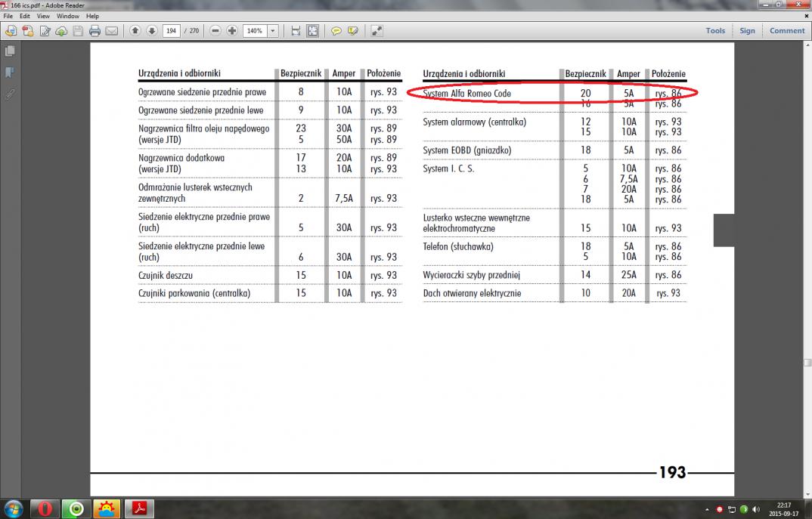
Task: Click the Save (floppy disk) icon
Action: pyautogui.click(x=78, y=31)
